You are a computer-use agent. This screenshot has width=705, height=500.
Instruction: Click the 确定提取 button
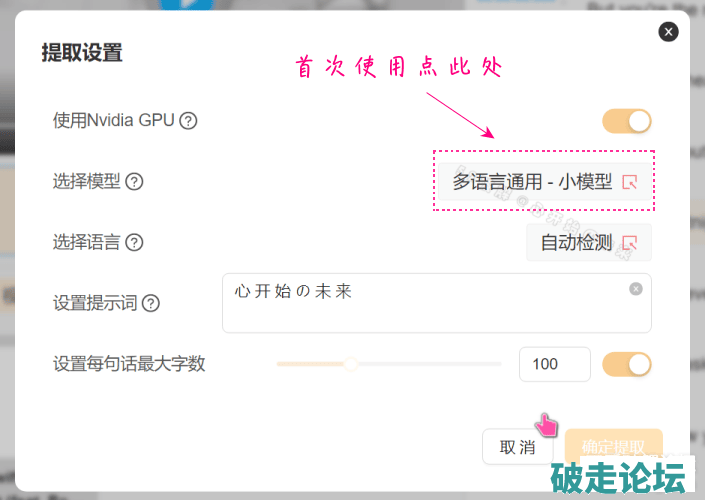tap(613, 447)
